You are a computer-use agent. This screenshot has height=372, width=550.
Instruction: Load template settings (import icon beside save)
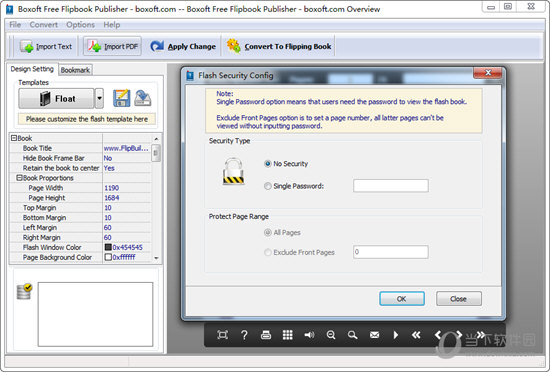(x=143, y=98)
